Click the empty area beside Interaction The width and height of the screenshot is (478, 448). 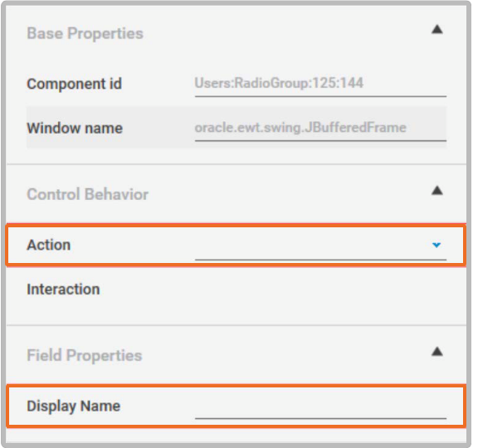(x=320, y=290)
